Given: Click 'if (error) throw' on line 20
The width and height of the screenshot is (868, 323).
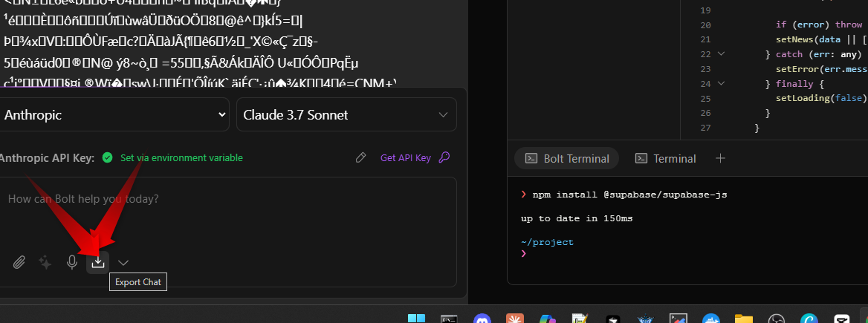Looking at the screenshot, I should point(819,25).
